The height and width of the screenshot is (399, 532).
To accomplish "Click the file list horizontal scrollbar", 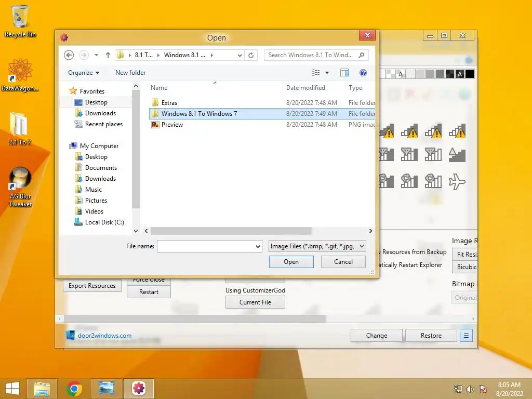I will point(231,231).
